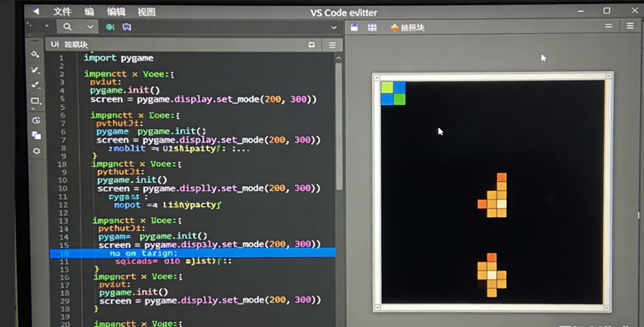644x327 pixels.
Task: Expand the chevron at the editor toolbar's right end
Action: (x=334, y=27)
